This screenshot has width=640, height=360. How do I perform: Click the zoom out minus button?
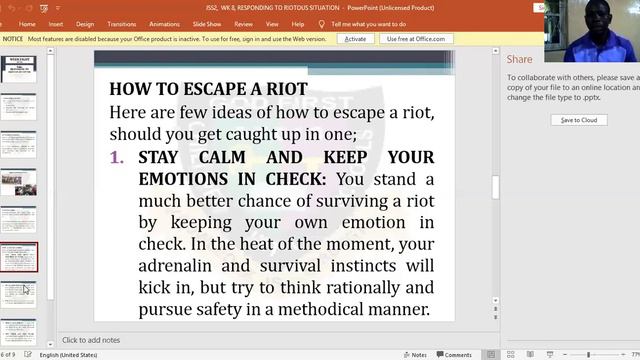point(565,354)
